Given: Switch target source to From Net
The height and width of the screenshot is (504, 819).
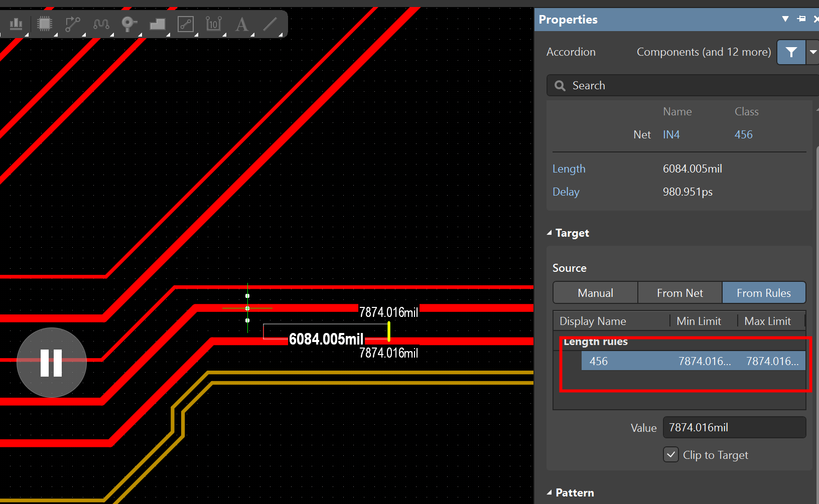Looking at the screenshot, I should pyautogui.click(x=679, y=293).
